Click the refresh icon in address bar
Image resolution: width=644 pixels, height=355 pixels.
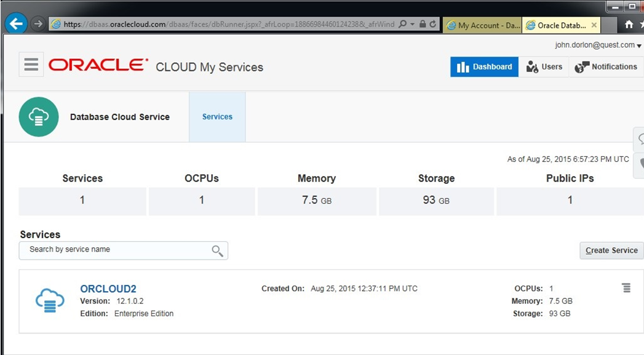433,24
